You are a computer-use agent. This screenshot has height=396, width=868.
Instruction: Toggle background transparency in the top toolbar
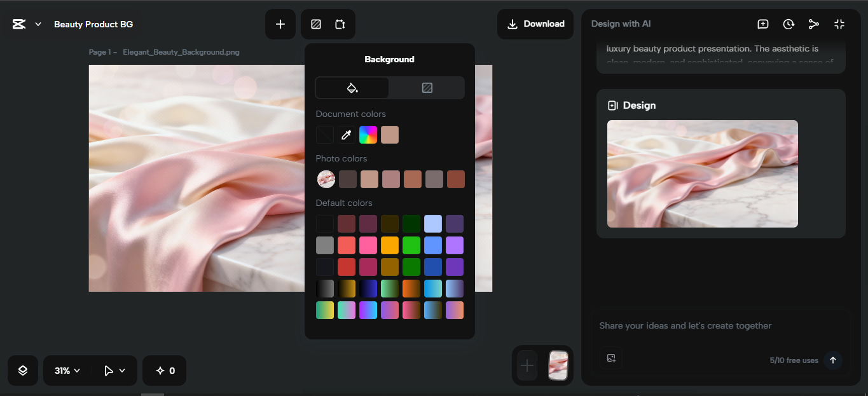click(x=315, y=24)
